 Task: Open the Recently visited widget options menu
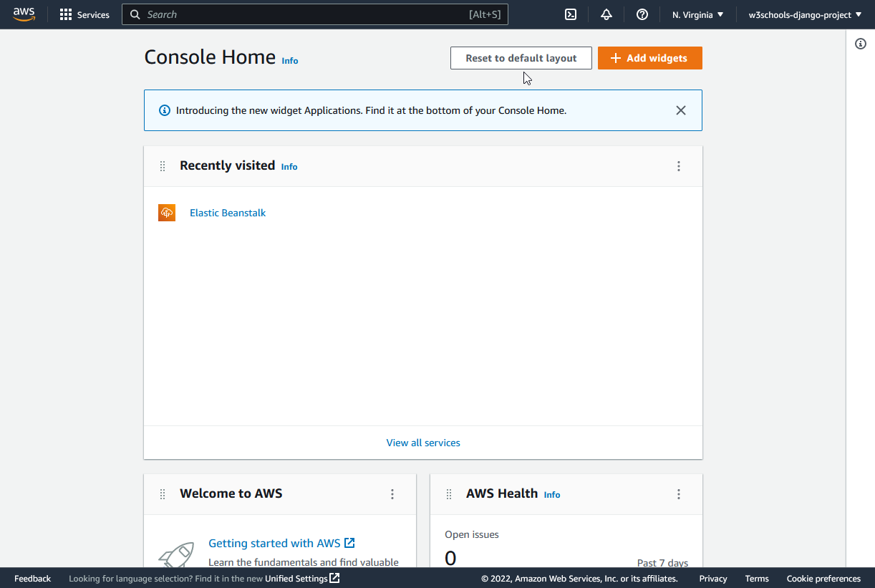click(x=679, y=166)
